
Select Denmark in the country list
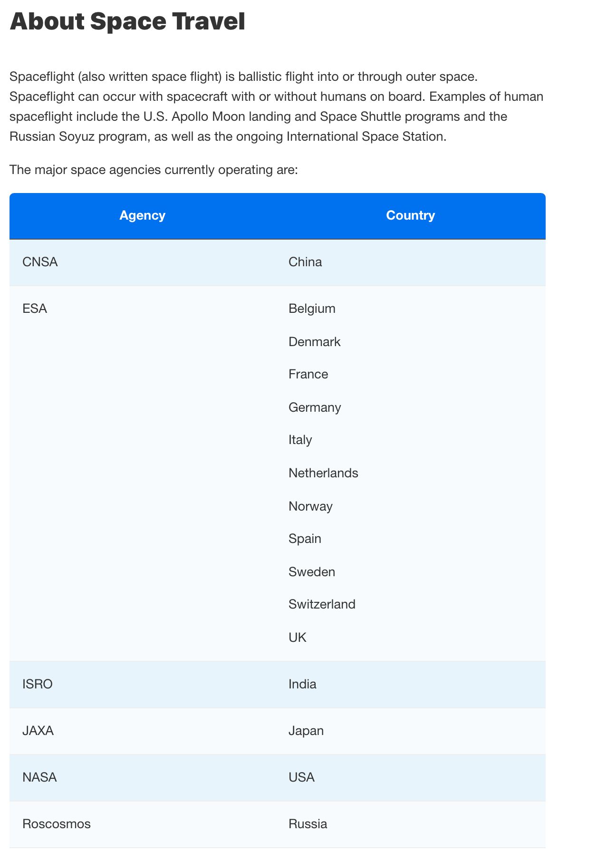coord(314,342)
